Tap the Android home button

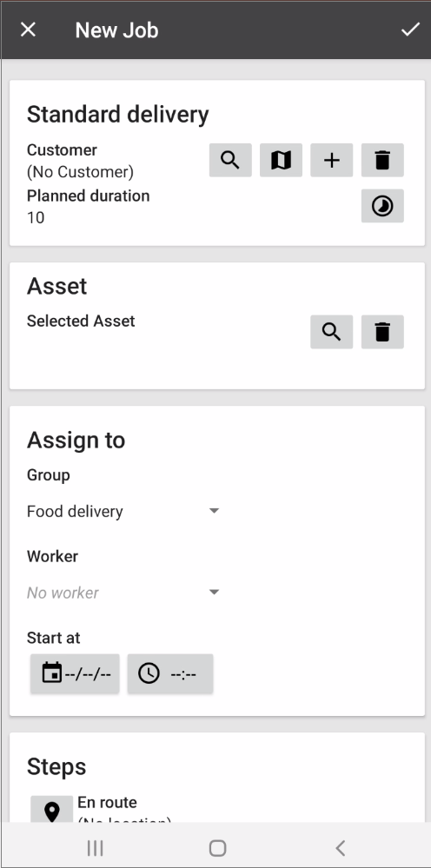coord(217,847)
